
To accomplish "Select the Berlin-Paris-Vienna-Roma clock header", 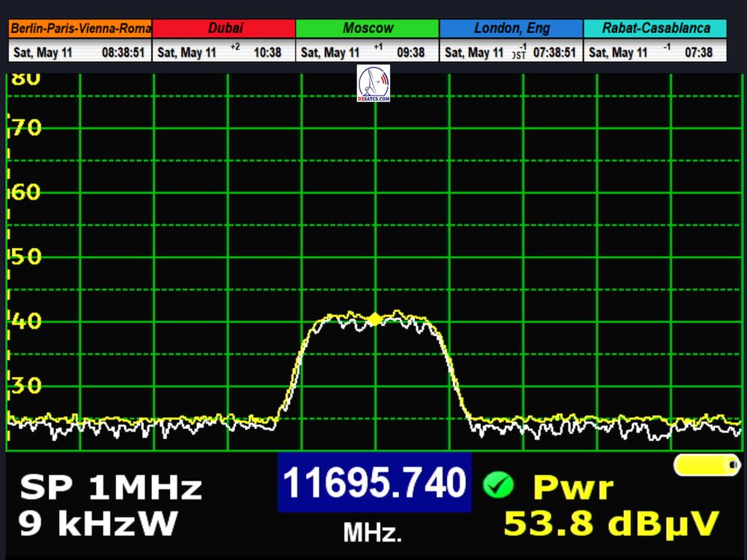I will [80, 28].
